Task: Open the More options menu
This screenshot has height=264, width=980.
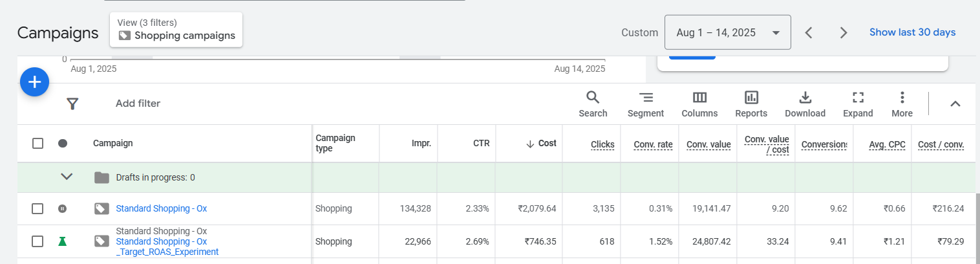Action: click(x=902, y=104)
